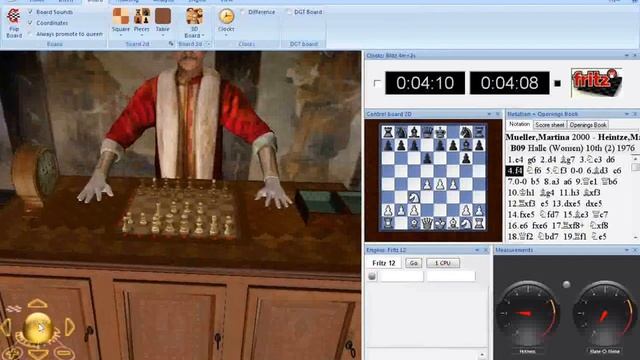640x360 pixels.
Task: Open Control board 2D panel menu arrow
Action: (x=489, y=114)
